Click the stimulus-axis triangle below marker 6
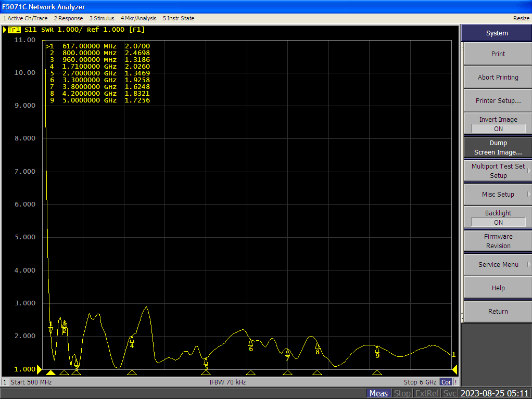The height and width of the screenshot is (399, 532). pos(251,372)
